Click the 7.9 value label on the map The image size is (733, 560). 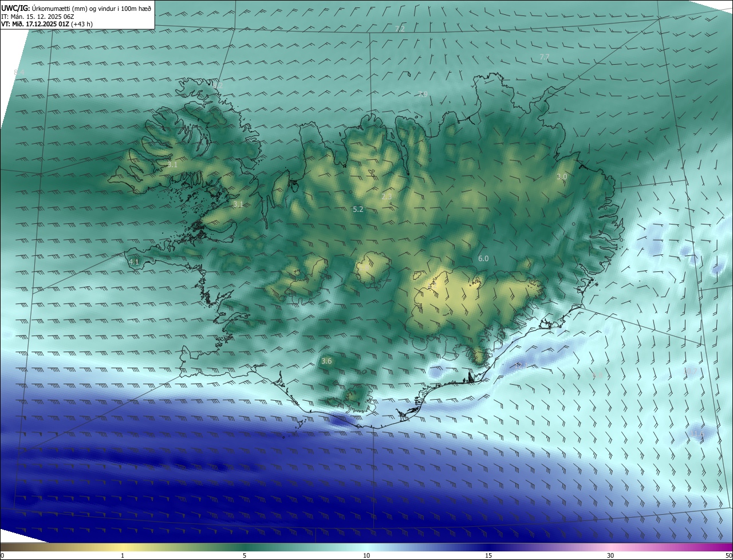423,94
